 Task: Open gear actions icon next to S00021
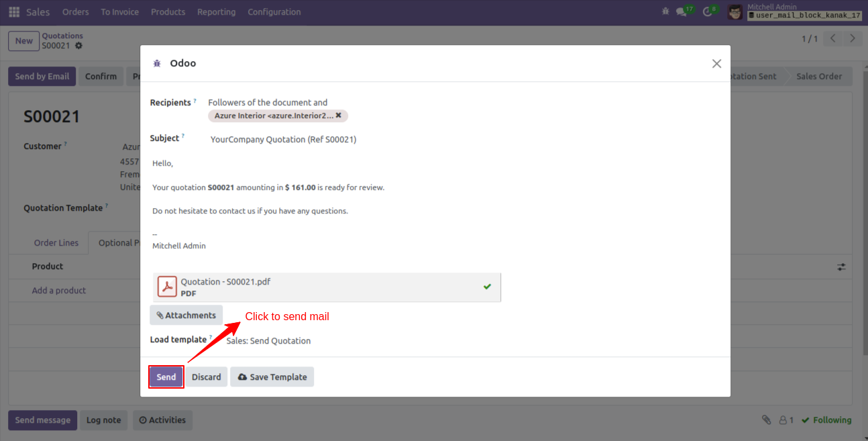(78, 46)
